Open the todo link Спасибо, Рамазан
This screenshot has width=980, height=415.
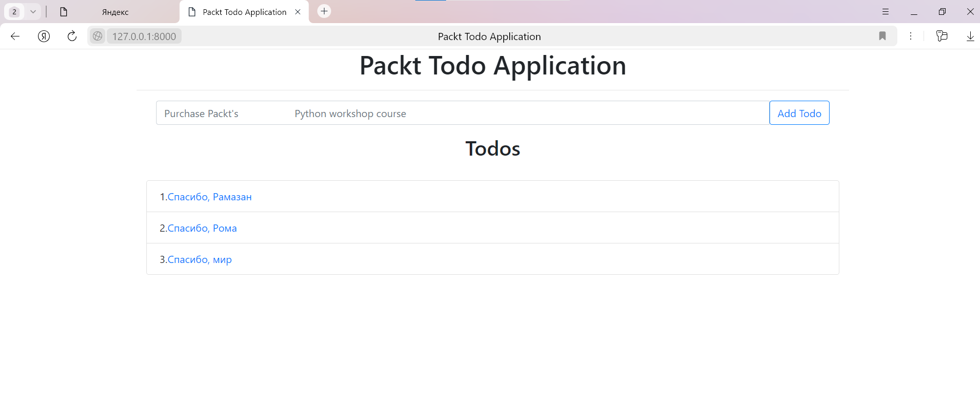[x=209, y=197]
